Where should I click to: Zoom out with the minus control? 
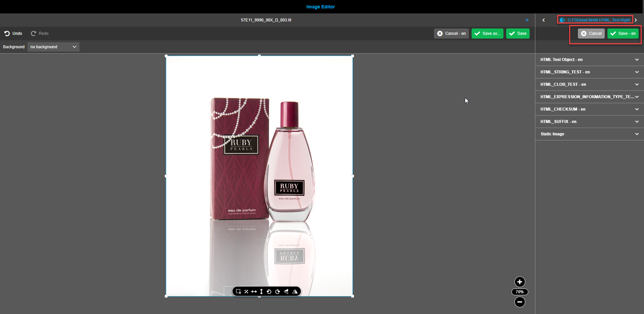[519, 302]
